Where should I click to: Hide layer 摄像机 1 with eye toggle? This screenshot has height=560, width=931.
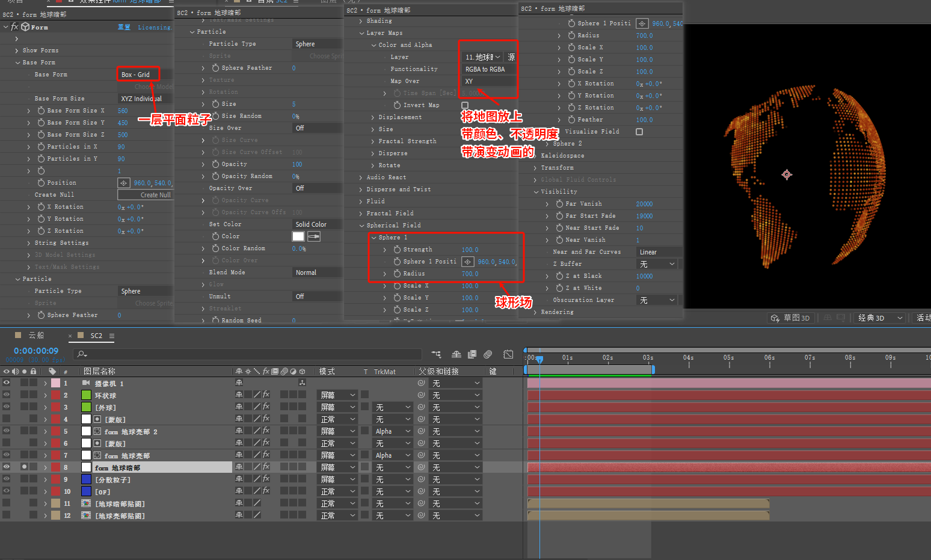[x=7, y=383]
